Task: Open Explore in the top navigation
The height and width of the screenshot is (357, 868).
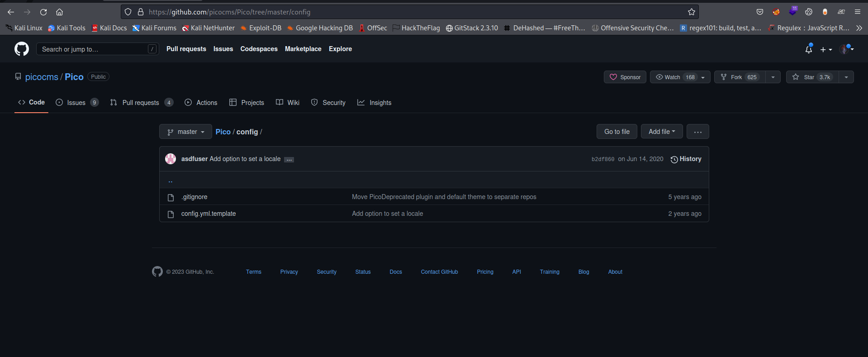Action: 340,49
